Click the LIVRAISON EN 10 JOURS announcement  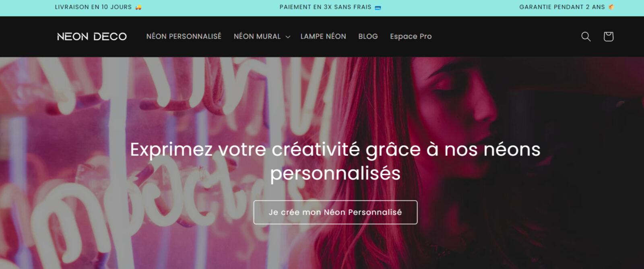(x=93, y=7)
